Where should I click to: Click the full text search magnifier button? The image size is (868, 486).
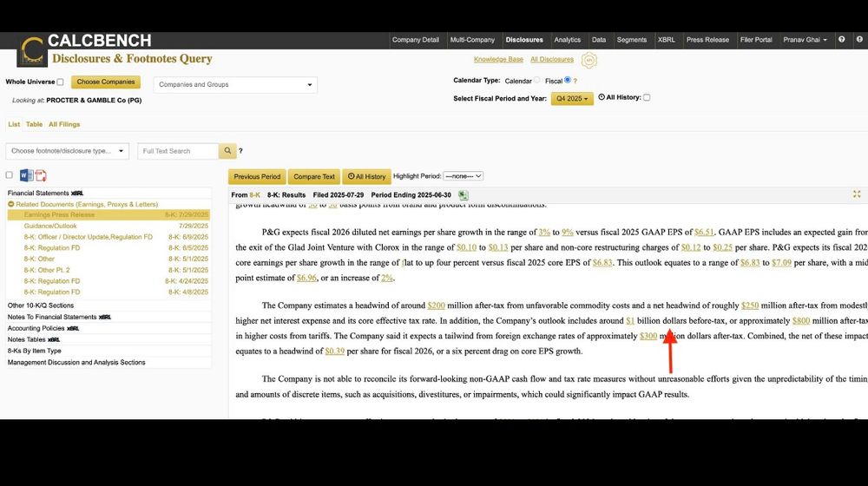227,150
